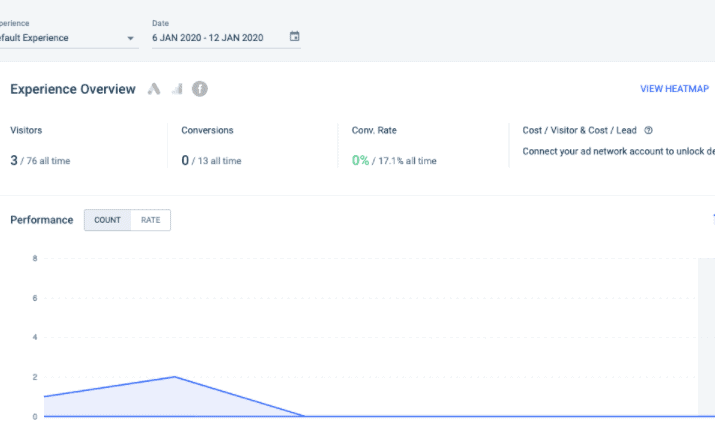This screenshot has height=421, width=715.
Task: Click the Conversions count of 0
Action: 185,159
